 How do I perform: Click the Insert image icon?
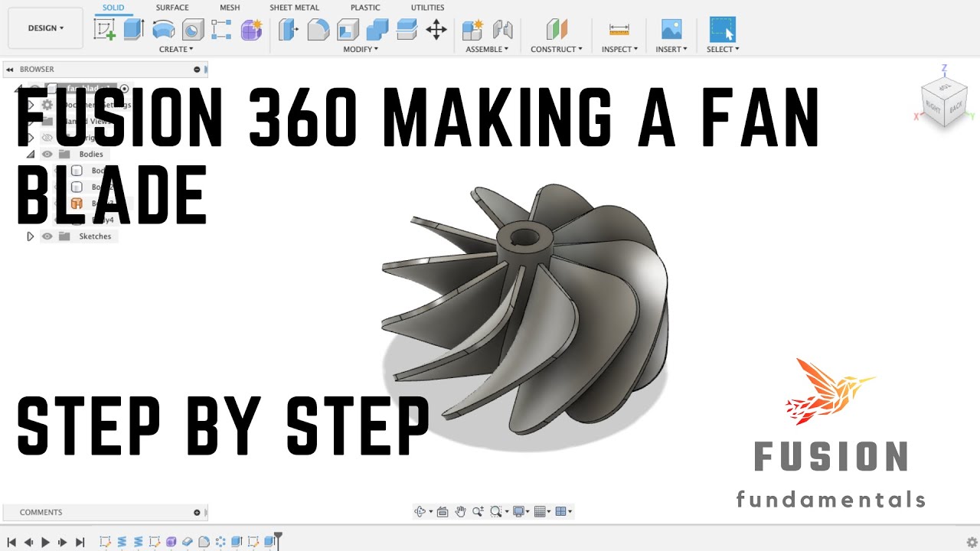671,29
